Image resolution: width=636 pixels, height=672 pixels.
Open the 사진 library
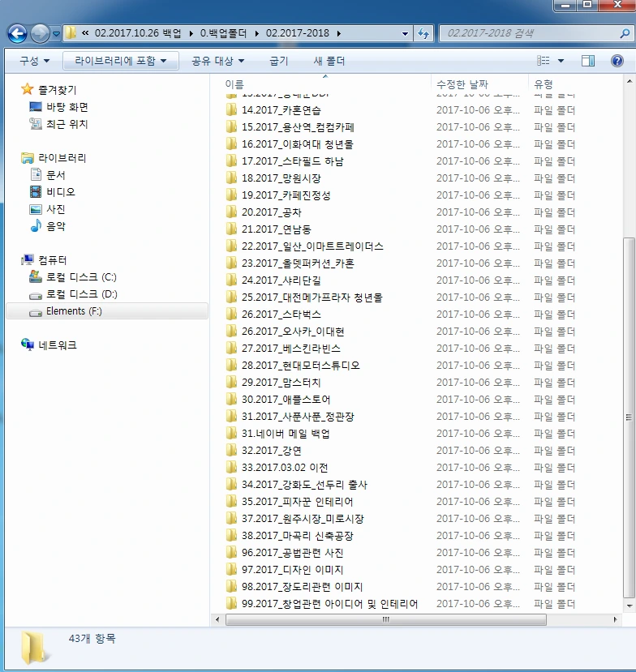[x=56, y=208]
